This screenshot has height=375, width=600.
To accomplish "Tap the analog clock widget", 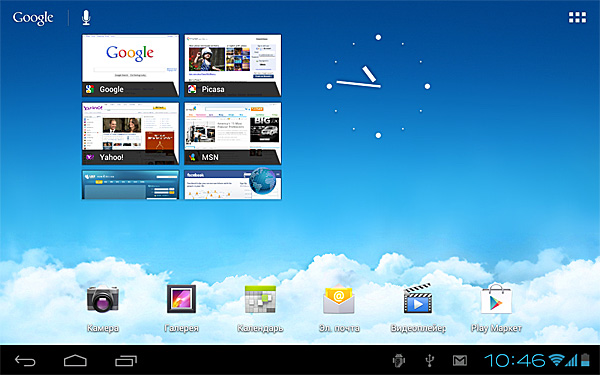I will click(378, 86).
